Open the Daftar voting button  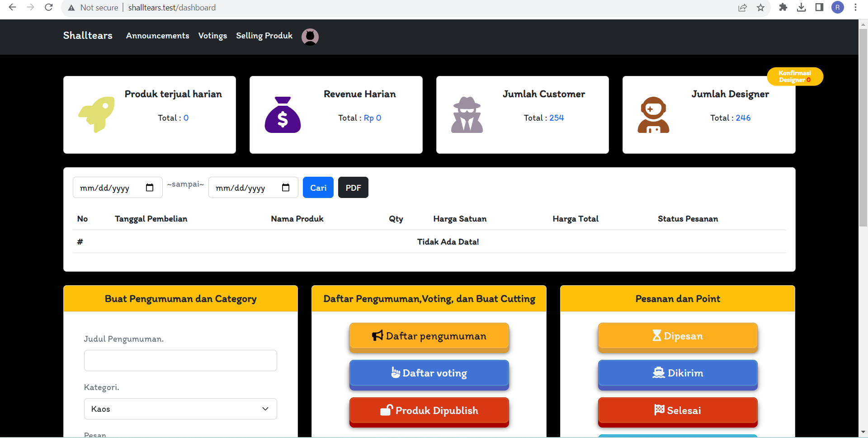coord(429,374)
